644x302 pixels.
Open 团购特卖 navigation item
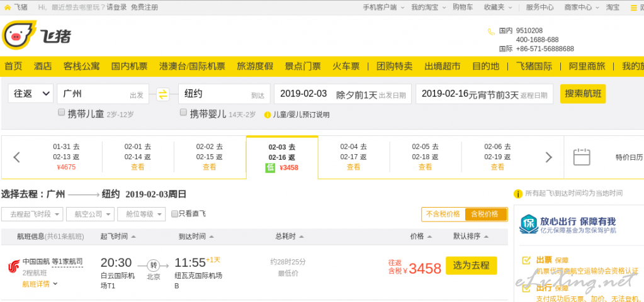click(x=394, y=66)
